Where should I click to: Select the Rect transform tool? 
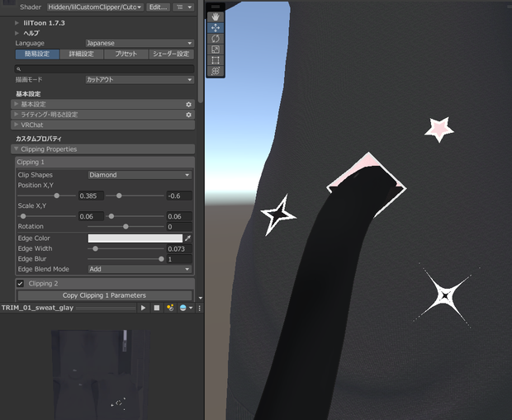tap(216, 60)
